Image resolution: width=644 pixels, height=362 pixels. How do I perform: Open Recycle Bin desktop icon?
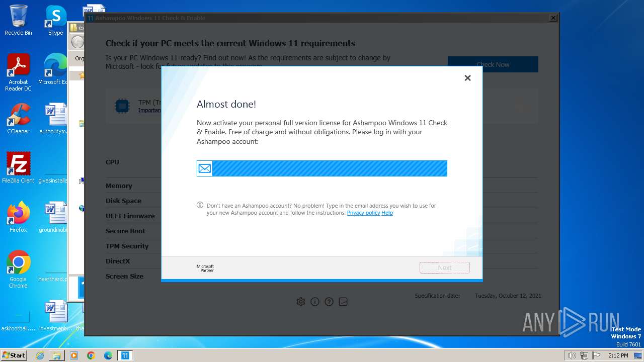point(18,20)
